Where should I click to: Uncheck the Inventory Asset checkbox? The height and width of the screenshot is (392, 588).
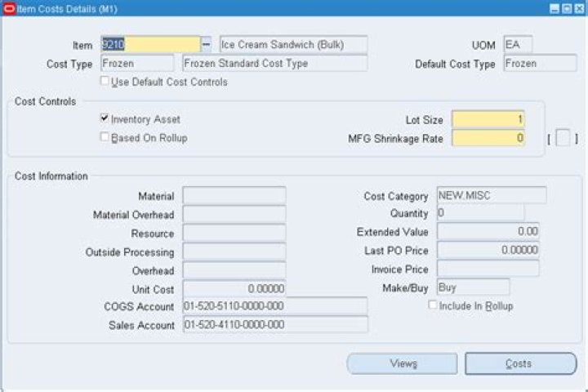click(x=105, y=118)
